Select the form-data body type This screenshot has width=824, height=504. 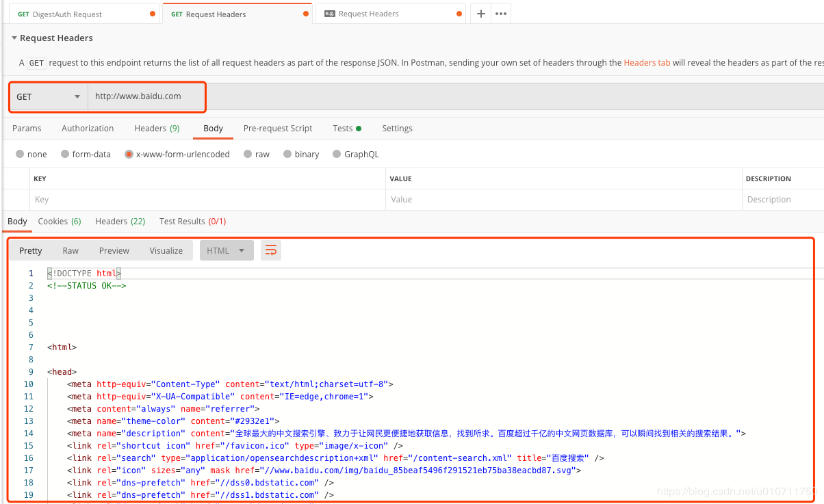[86, 155]
